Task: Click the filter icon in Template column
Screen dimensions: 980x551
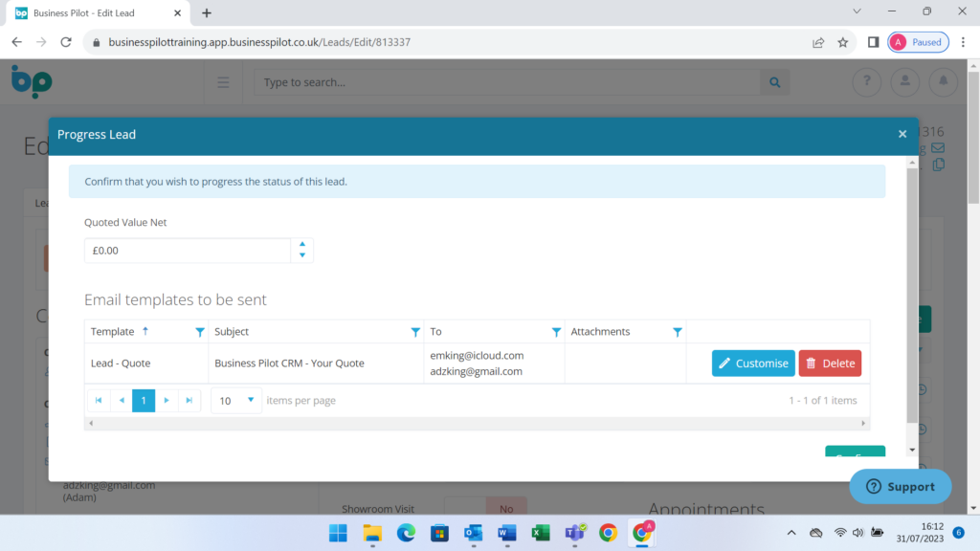Action: click(x=200, y=332)
